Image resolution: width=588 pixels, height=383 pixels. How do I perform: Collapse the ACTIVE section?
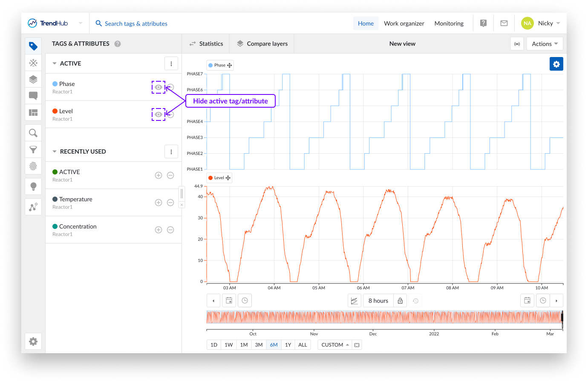pos(55,63)
